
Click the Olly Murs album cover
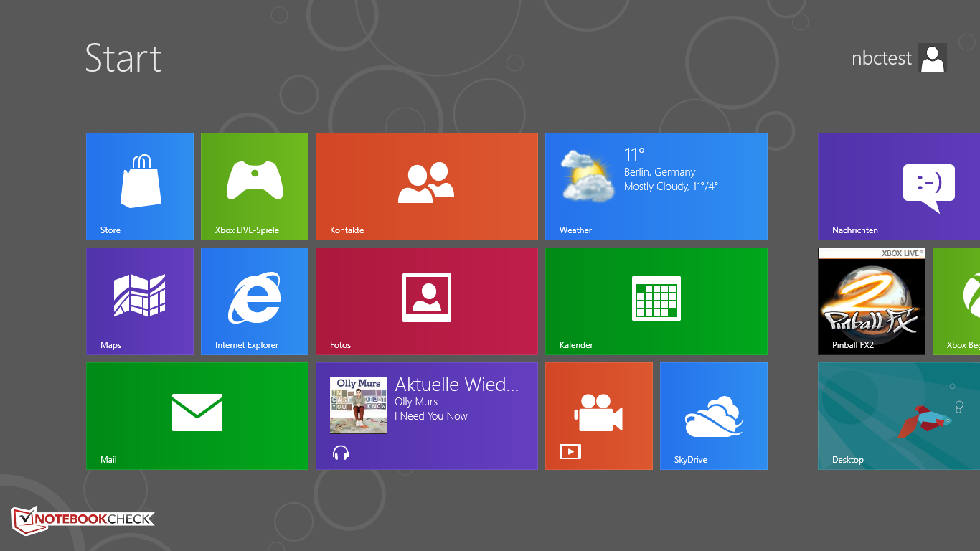(x=359, y=405)
